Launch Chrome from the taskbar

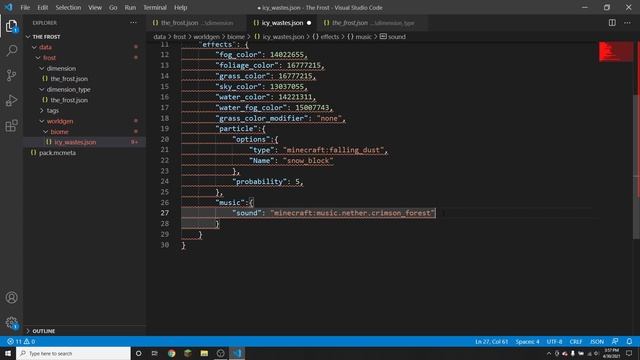171,353
